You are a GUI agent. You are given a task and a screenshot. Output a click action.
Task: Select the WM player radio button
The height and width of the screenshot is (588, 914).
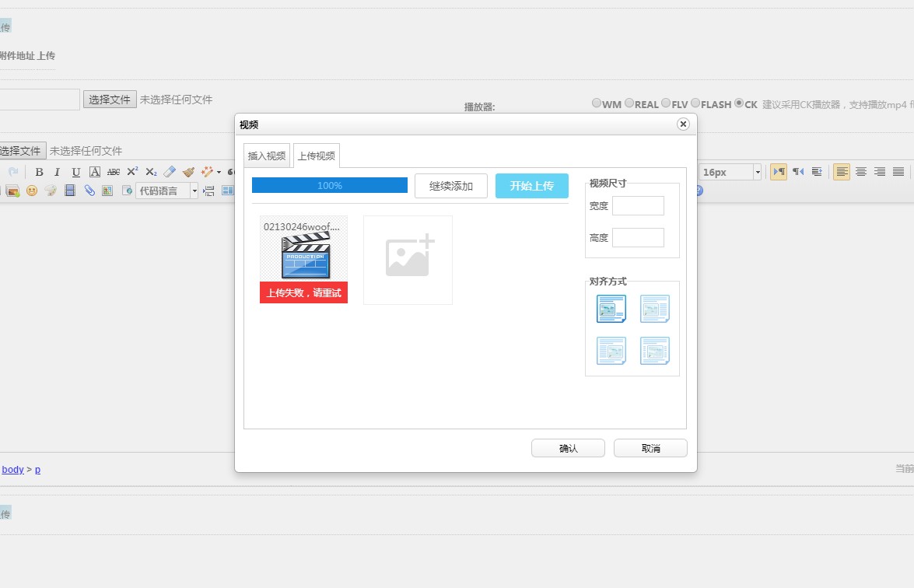[x=597, y=103]
